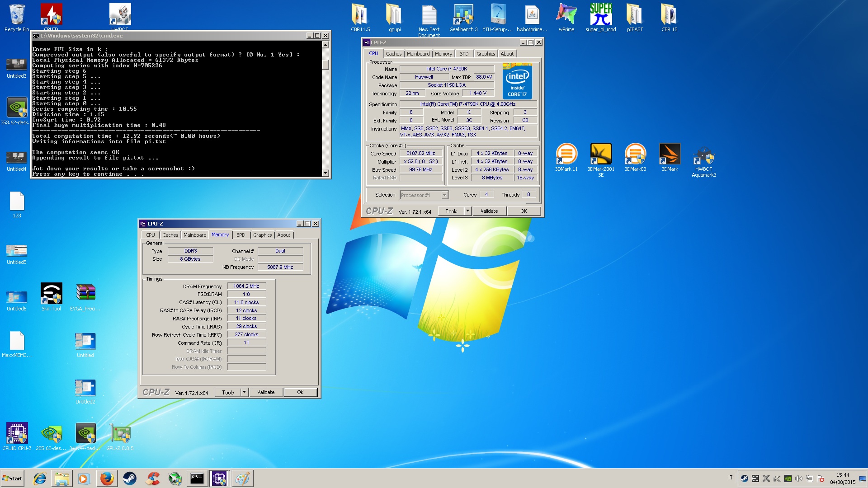Image resolution: width=868 pixels, height=488 pixels.
Task: Open the CBR 15 folder icon
Action: (670, 18)
